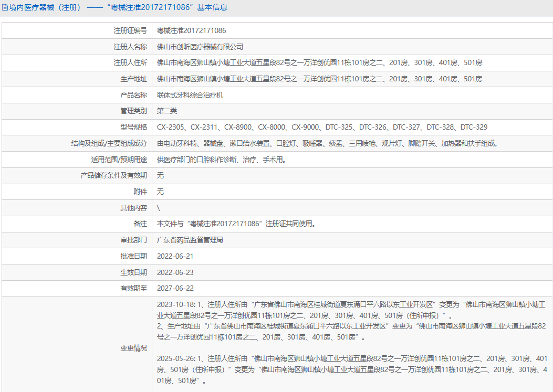Click the label 注册人住所
553x392 pixels.
[130, 63]
